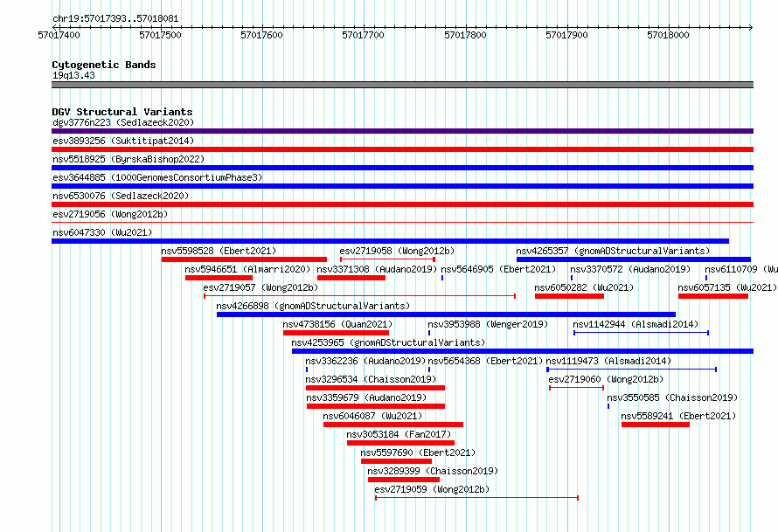Image resolution: width=778 pixels, height=532 pixels.
Task: Click the chr19:57017393..57018081 region label
Action: click(x=115, y=19)
